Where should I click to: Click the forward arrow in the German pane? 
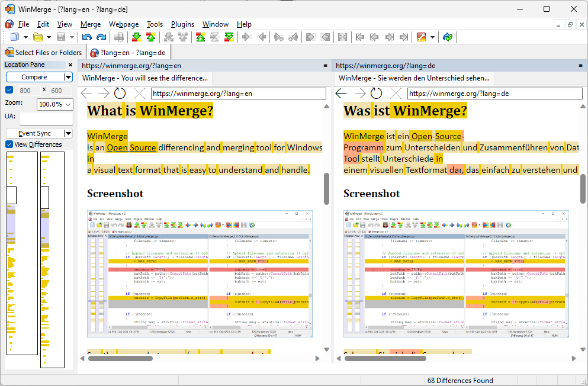[359, 93]
